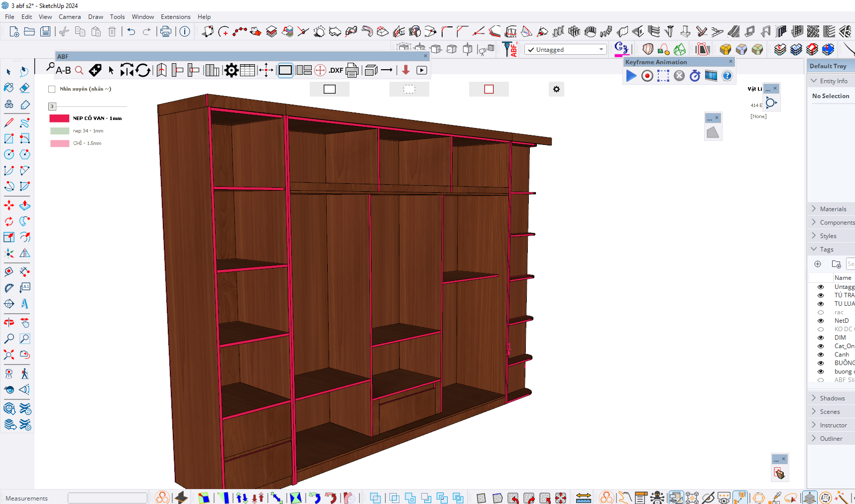Click the Measurements input field
Screen dimensions: 855x504
pos(107,498)
